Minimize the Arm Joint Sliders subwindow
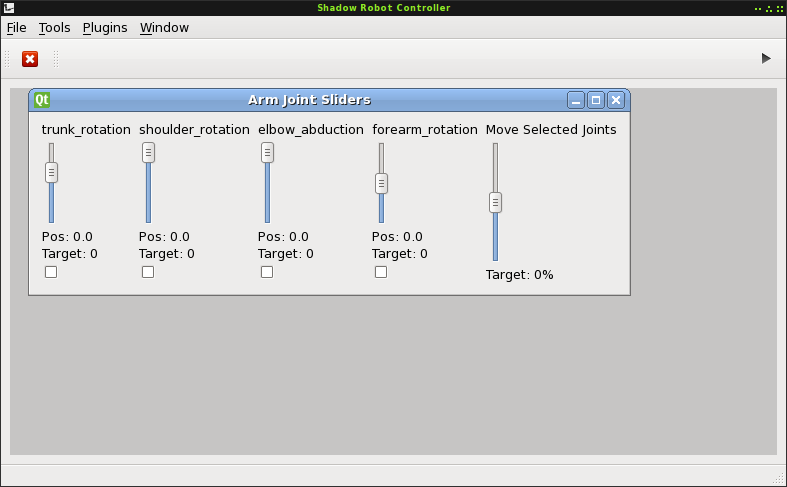Screen dimensions: 787x487 575,100
